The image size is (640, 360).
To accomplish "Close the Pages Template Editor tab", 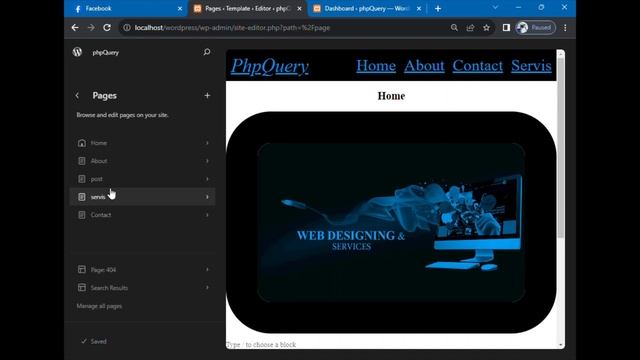I will click(x=300, y=8).
